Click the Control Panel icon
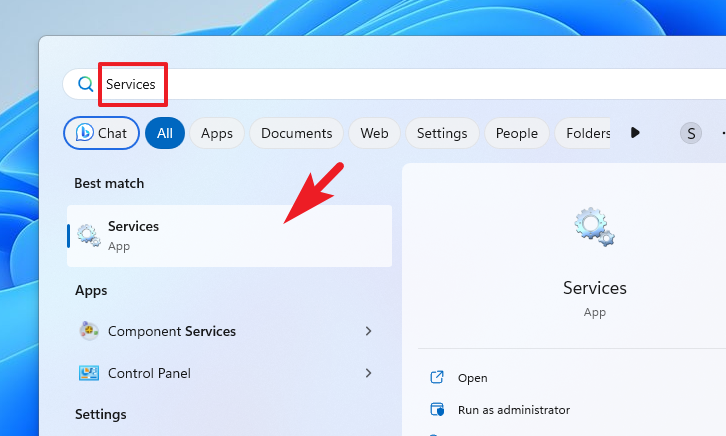This screenshot has width=726, height=436. point(88,373)
